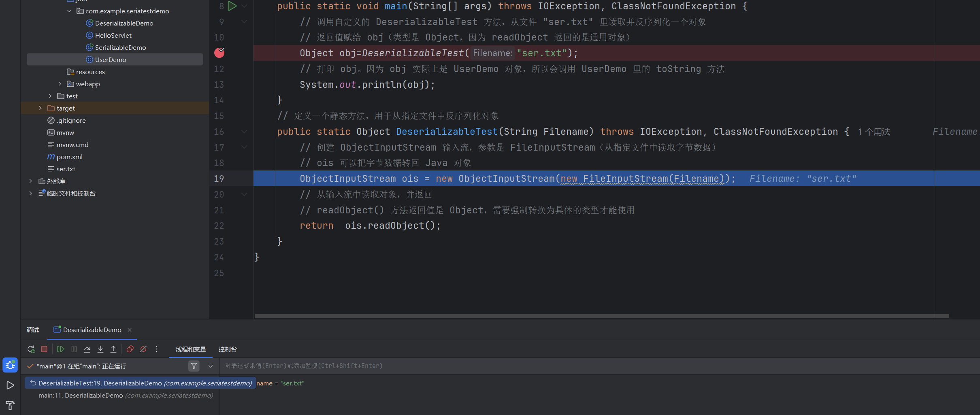Mute all breakpoints
The width and height of the screenshot is (980, 415).
click(x=143, y=349)
